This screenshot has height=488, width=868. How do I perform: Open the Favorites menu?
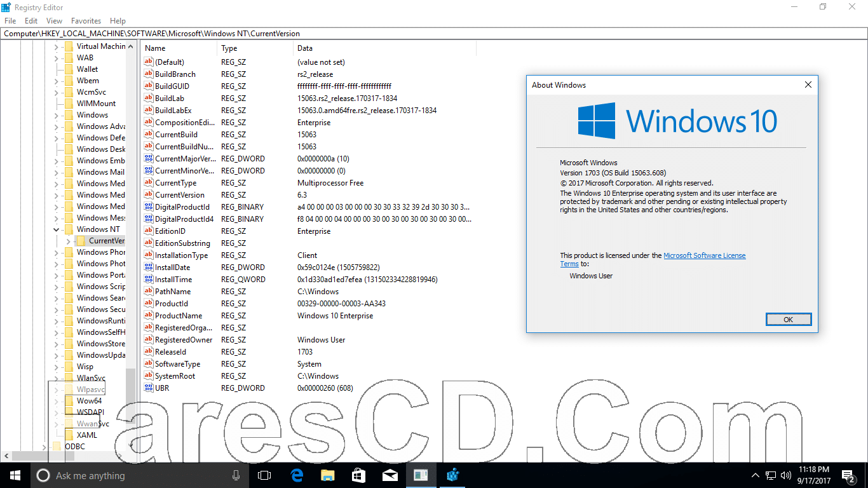click(x=86, y=21)
